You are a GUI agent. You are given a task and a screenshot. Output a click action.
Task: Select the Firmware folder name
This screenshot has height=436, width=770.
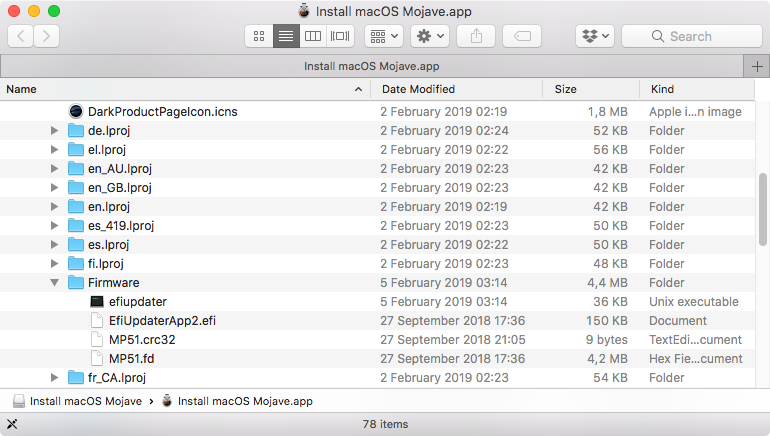[x=113, y=282]
